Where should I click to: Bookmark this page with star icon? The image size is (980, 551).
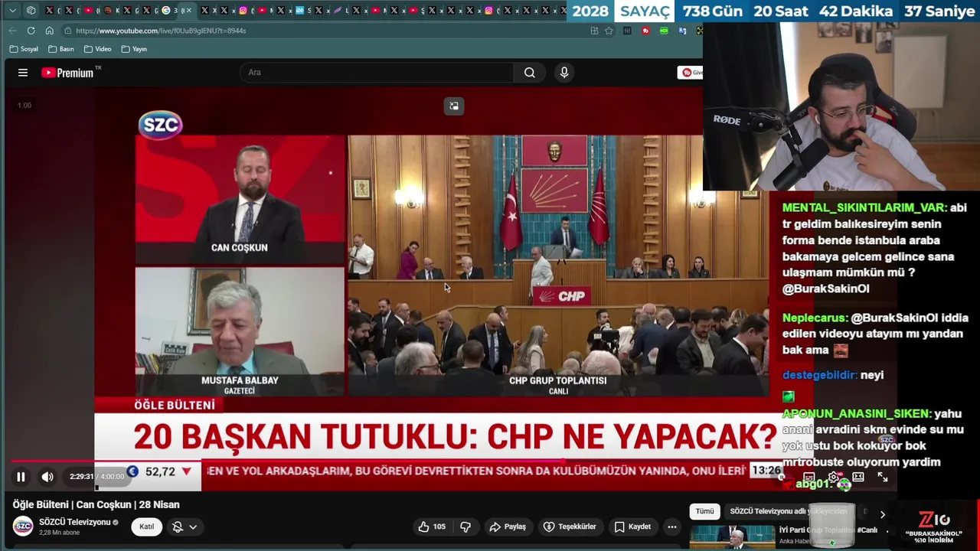[609, 31]
